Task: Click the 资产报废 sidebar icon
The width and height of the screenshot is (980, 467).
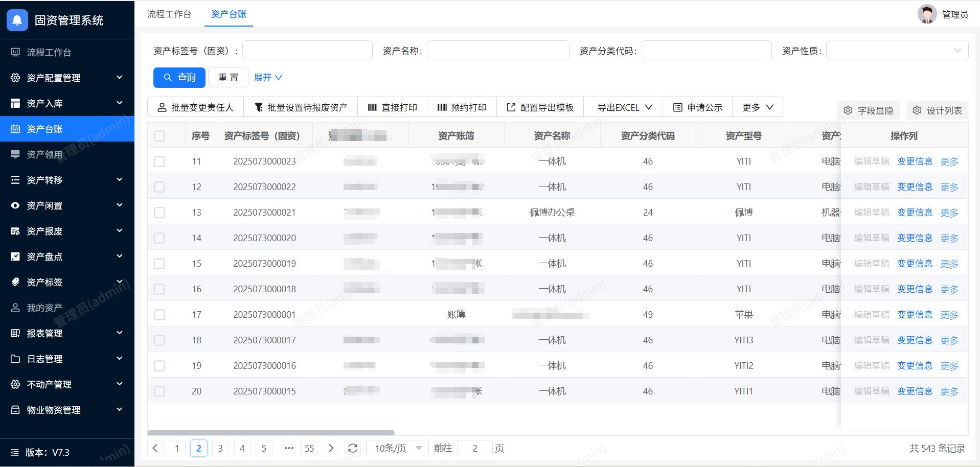Action: [15, 231]
